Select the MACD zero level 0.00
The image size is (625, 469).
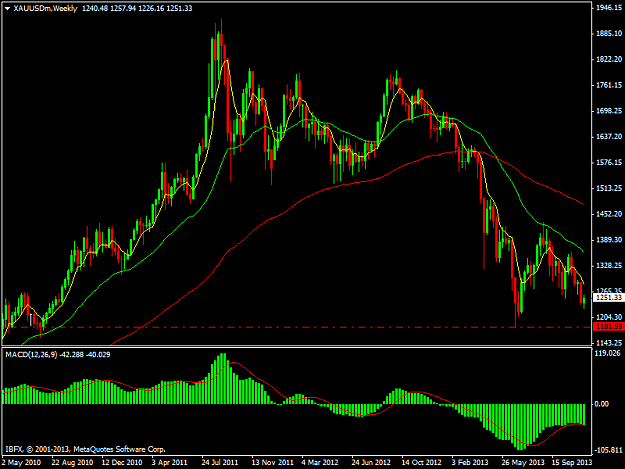(x=602, y=404)
